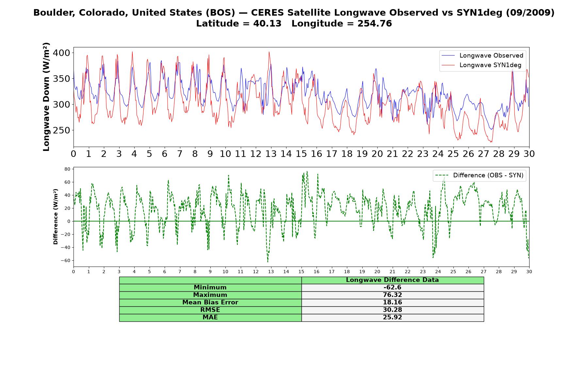This screenshot has height=392, width=588.
Task: Select the Maximum value 76.32 cell
Action: coord(393,295)
